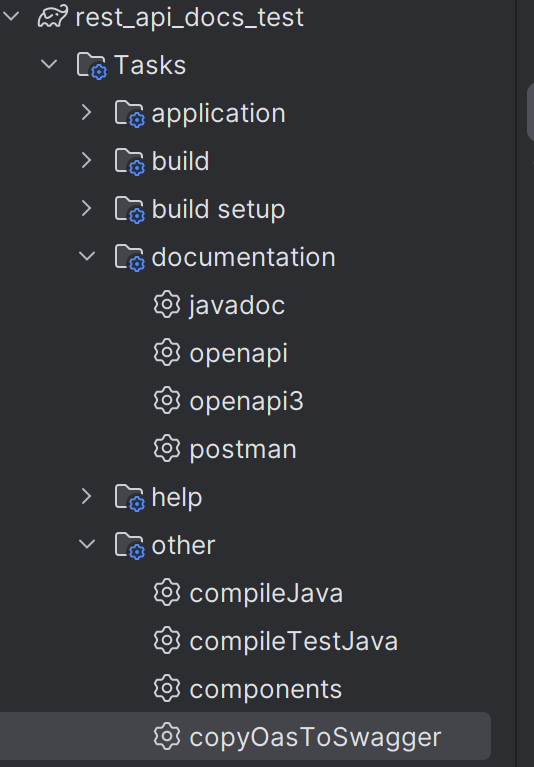Select the compileTestJava task
The height and width of the screenshot is (767, 534).
tap(294, 641)
